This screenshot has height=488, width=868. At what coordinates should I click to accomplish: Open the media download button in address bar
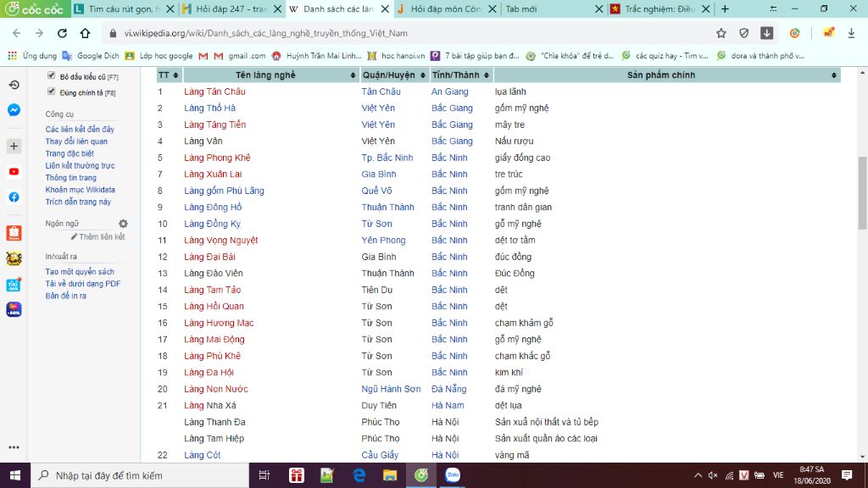point(766,33)
